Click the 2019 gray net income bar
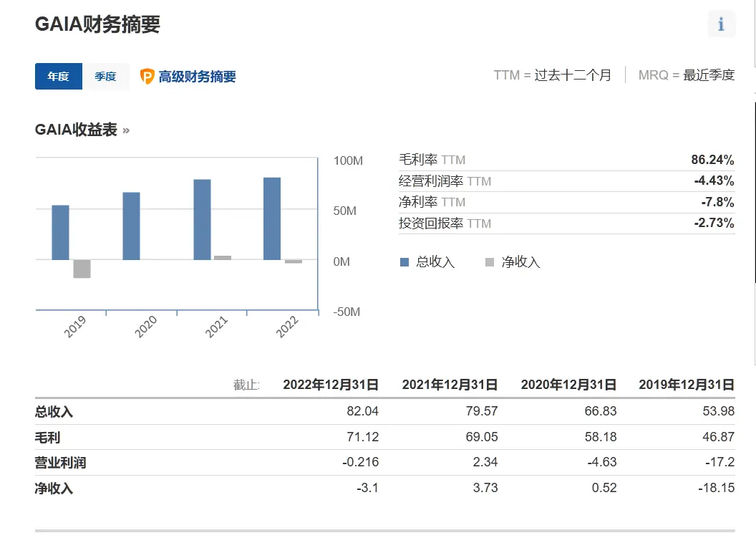Viewport: 756px width, 543px height. (82, 269)
